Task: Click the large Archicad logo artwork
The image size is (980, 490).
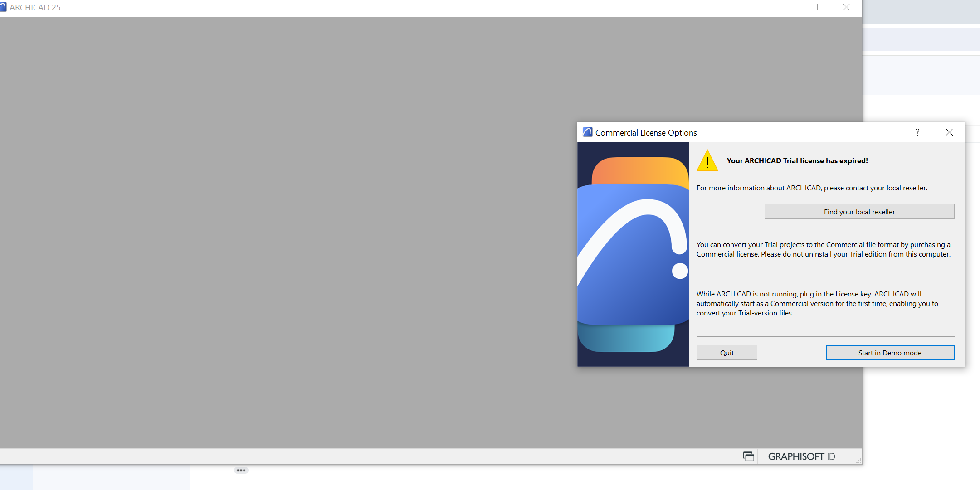Action: point(633,255)
